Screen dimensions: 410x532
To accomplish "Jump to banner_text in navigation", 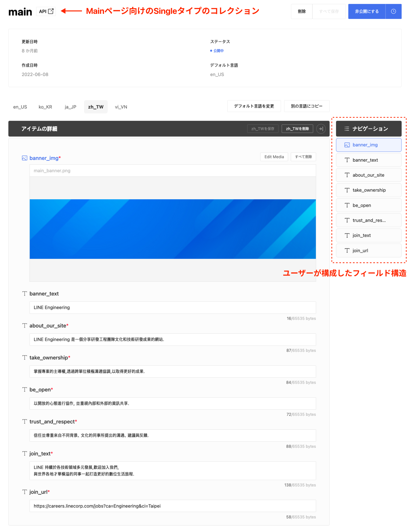I will (369, 160).
